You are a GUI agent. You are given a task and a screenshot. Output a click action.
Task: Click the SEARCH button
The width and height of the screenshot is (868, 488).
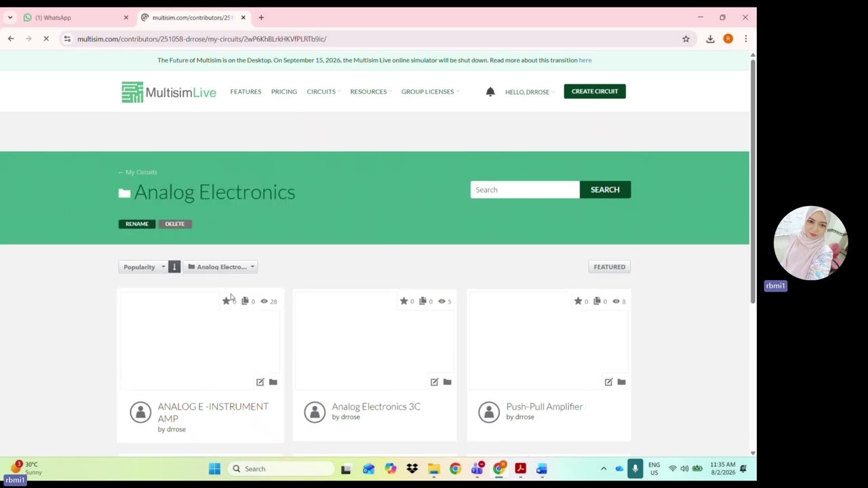pyautogui.click(x=605, y=190)
